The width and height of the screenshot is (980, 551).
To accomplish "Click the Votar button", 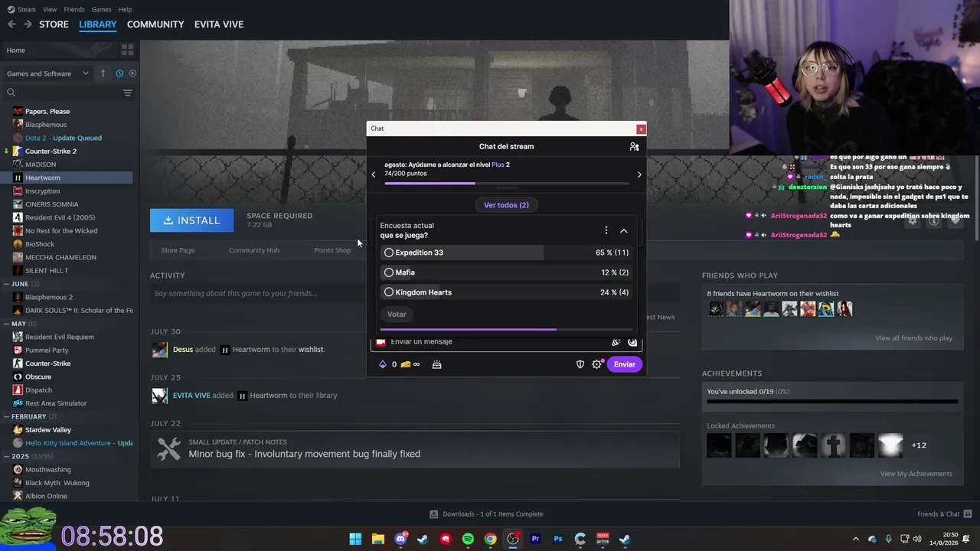I will point(397,315).
